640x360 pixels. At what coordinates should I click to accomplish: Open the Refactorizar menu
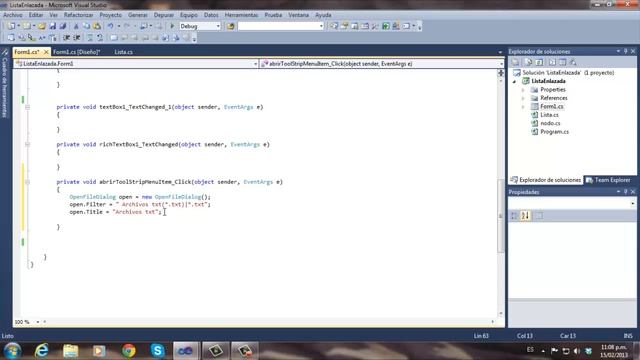[78, 15]
